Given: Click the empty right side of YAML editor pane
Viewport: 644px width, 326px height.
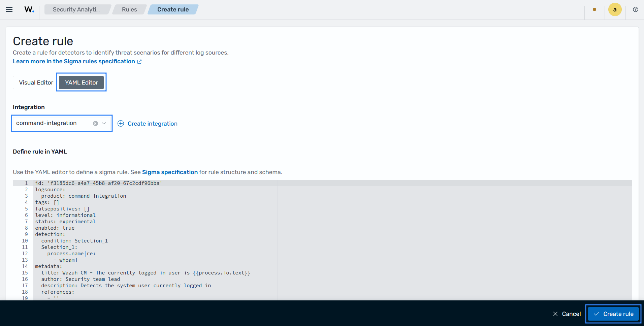Looking at the screenshot, I should point(455,241).
